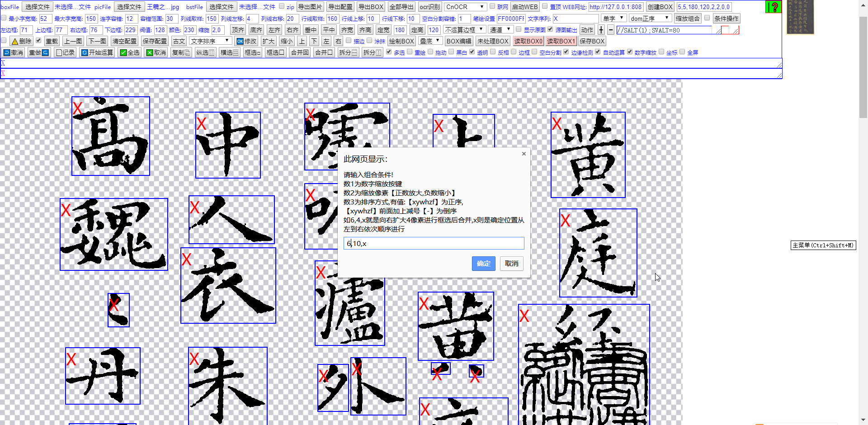Screen dimensions: 868x425
Task: Toggle the 显示原图 checkbox
Action: (519, 29)
